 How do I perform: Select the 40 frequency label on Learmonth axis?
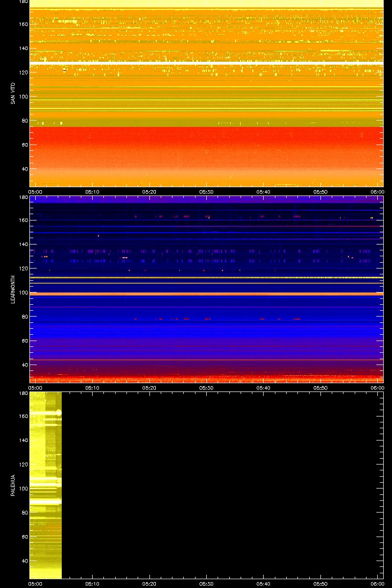point(24,365)
